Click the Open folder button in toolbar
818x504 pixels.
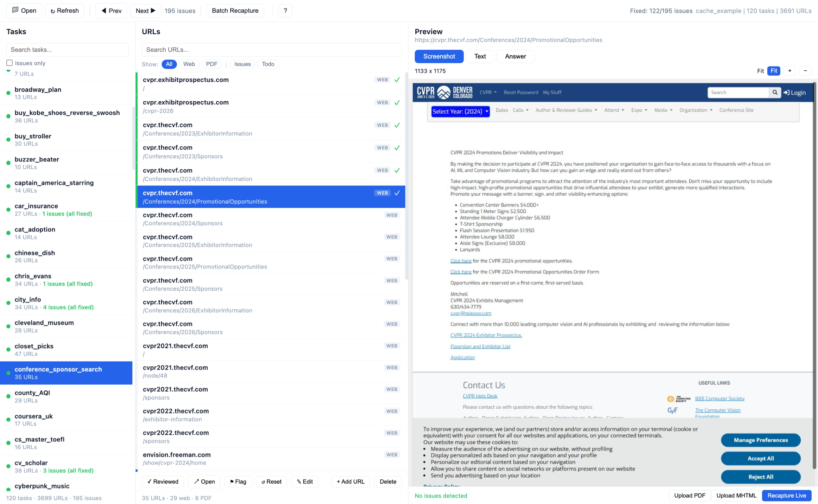coord(24,11)
